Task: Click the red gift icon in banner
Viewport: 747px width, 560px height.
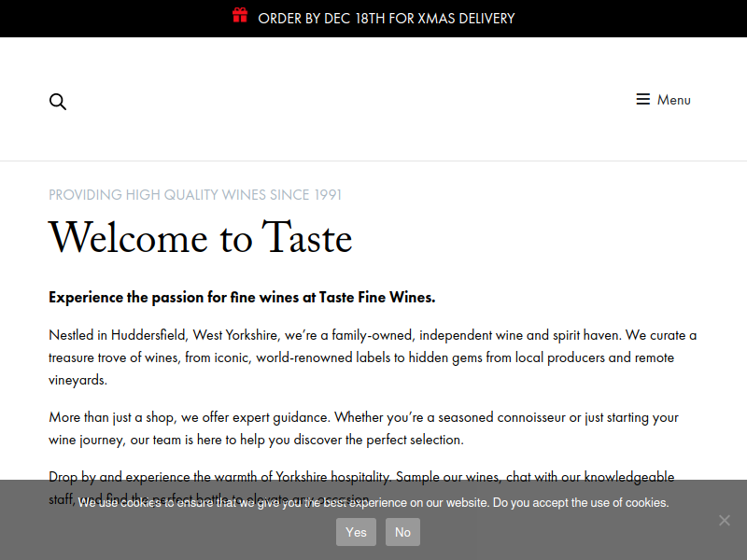Action: [x=240, y=15]
